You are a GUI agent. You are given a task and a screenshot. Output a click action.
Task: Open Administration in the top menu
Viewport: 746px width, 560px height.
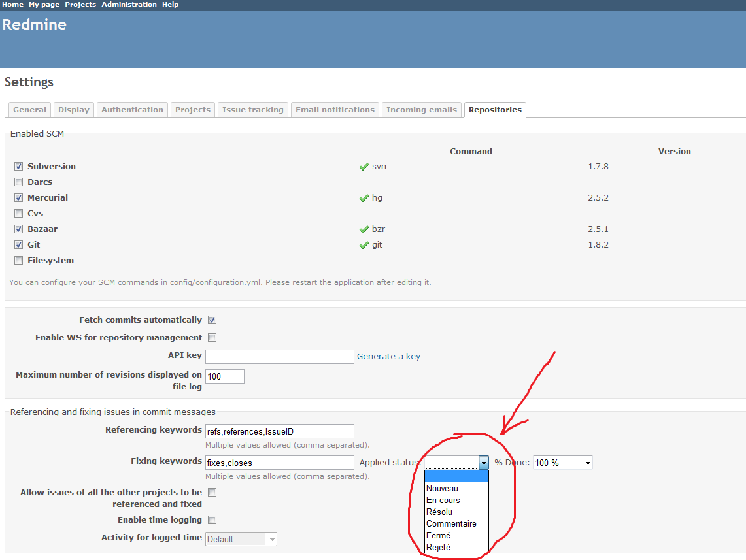(129, 5)
